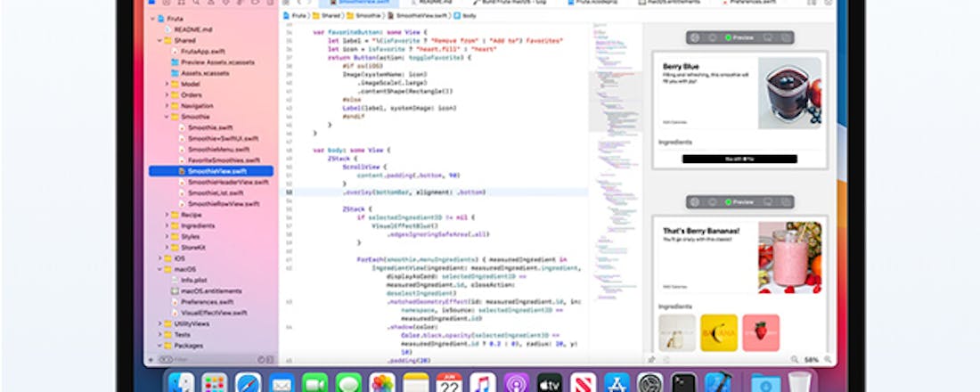Image resolution: width=980 pixels, height=392 pixels.
Task: Expand the Recipe folder
Action: [x=167, y=215]
